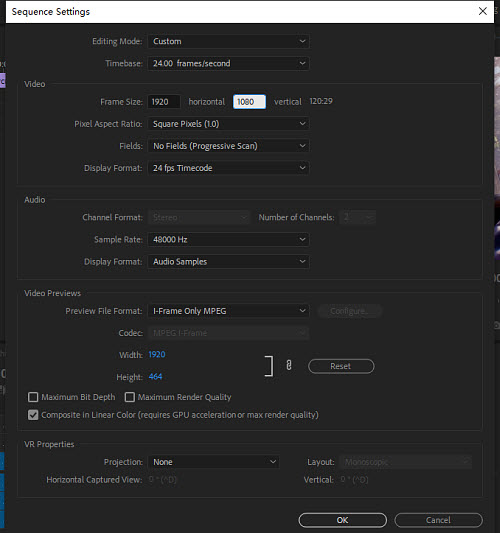Click the Cancel button

pos(438,520)
